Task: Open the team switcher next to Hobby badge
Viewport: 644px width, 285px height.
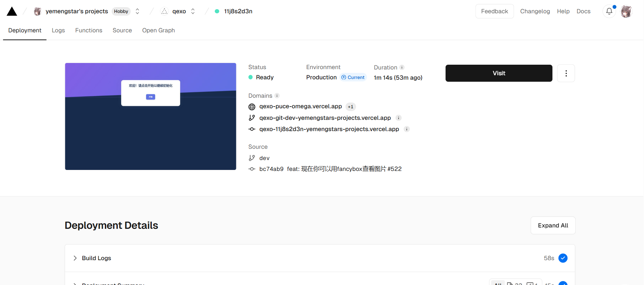Action: tap(138, 11)
